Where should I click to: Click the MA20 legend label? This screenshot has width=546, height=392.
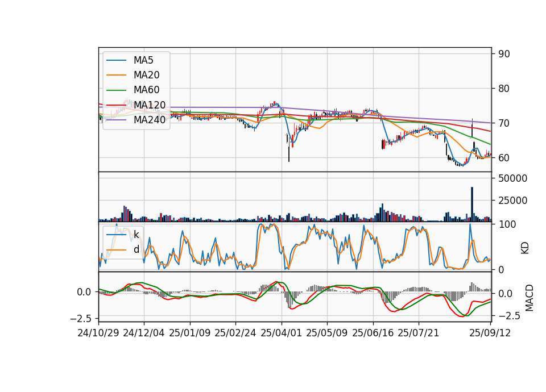tap(146, 75)
